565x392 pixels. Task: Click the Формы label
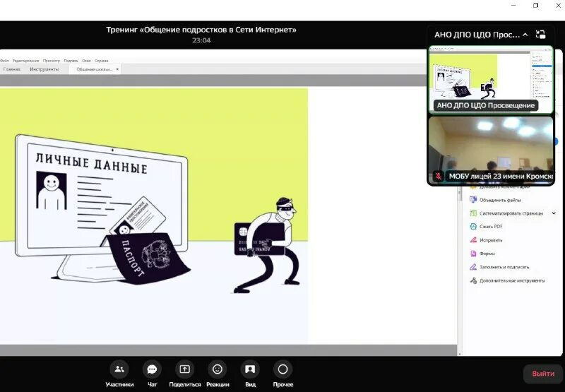pyautogui.click(x=487, y=254)
